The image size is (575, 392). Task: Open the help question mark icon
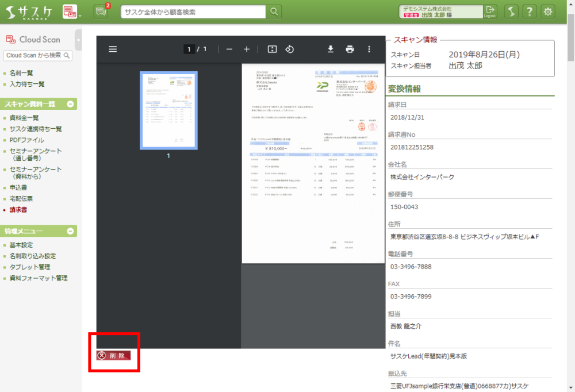tap(529, 11)
